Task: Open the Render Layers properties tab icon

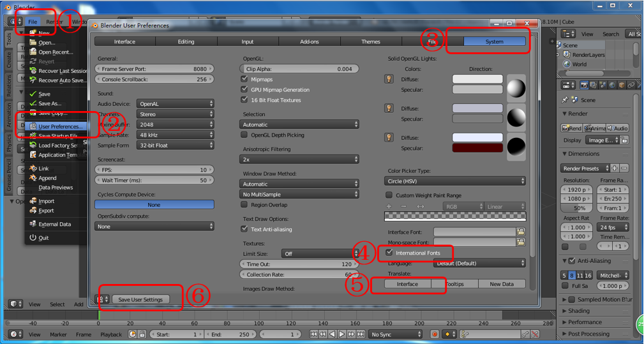Action: click(594, 85)
